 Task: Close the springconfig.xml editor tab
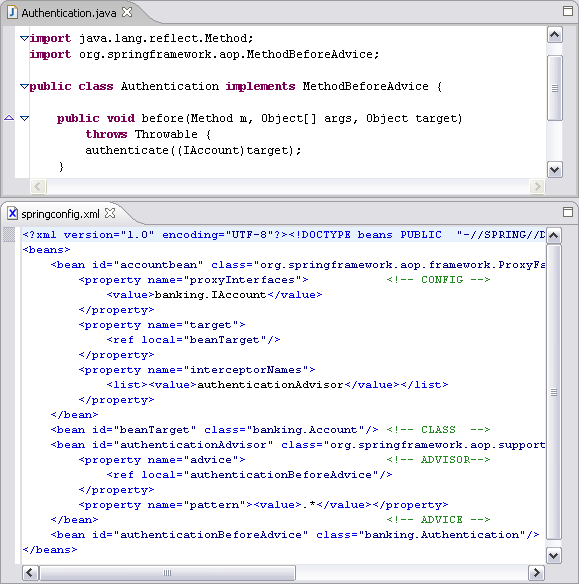[x=110, y=213]
